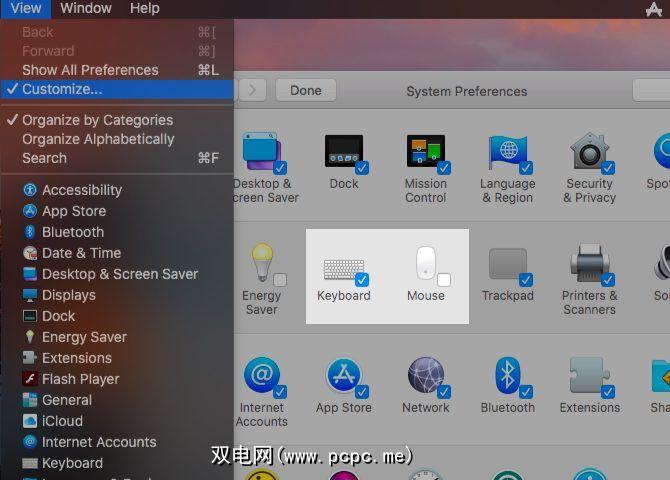Uncheck Security & Privacy checkbox

click(608, 168)
